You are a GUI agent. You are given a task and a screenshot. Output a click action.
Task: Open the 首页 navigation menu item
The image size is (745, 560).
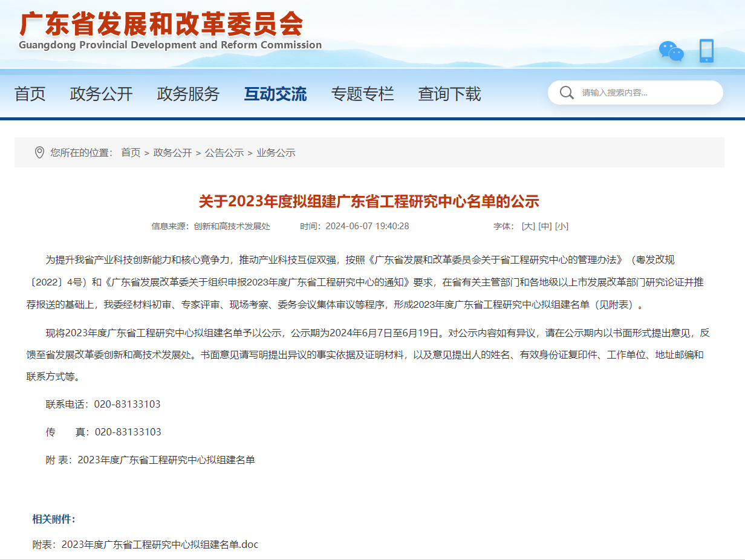click(x=30, y=94)
